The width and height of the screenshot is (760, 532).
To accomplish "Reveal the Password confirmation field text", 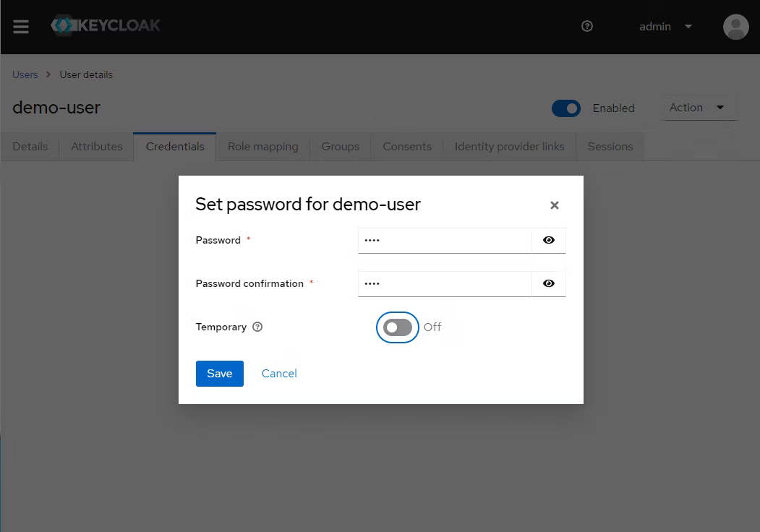I will 549,283.
